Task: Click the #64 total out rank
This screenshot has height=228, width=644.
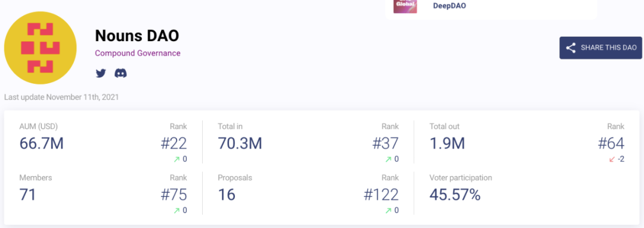Action: coord(611,143)
